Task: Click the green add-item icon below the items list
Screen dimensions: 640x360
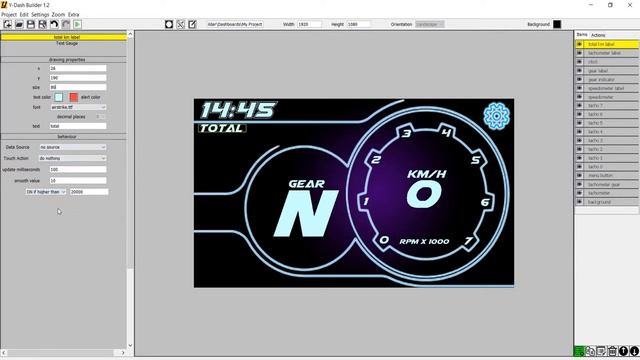Action: (x=579, y=351)
